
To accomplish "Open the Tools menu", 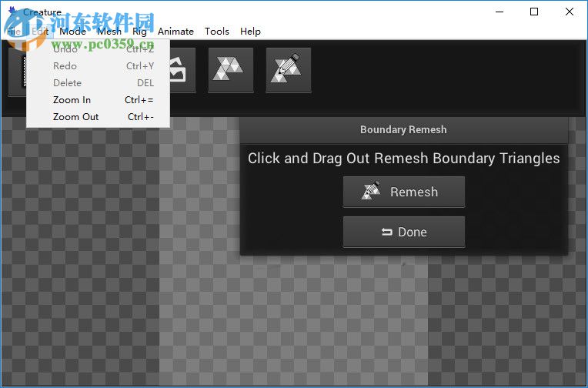I will (217, 32).
